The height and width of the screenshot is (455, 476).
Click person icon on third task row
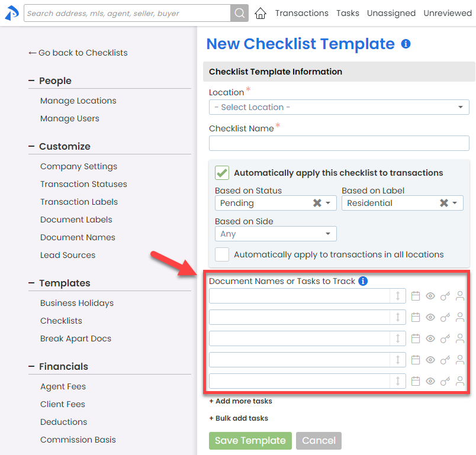point(460,338)
